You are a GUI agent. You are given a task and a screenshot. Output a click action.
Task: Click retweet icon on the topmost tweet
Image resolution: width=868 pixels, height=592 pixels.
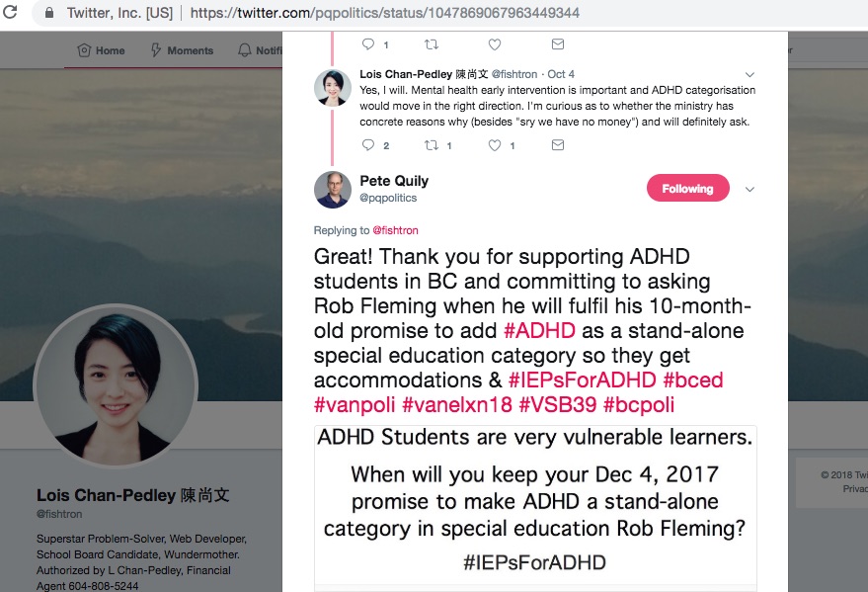431,44
